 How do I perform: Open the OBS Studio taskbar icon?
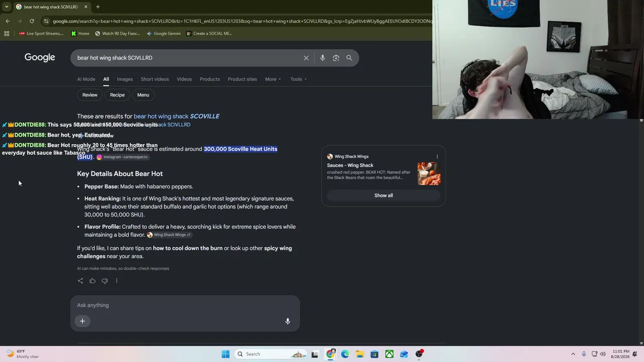tap(419, 354)
